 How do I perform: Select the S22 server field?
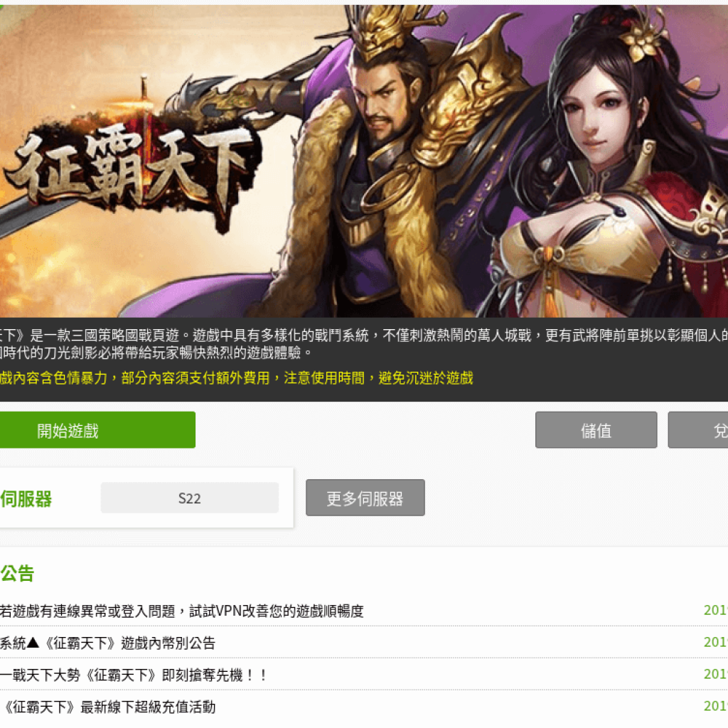(x=189, y=498)
